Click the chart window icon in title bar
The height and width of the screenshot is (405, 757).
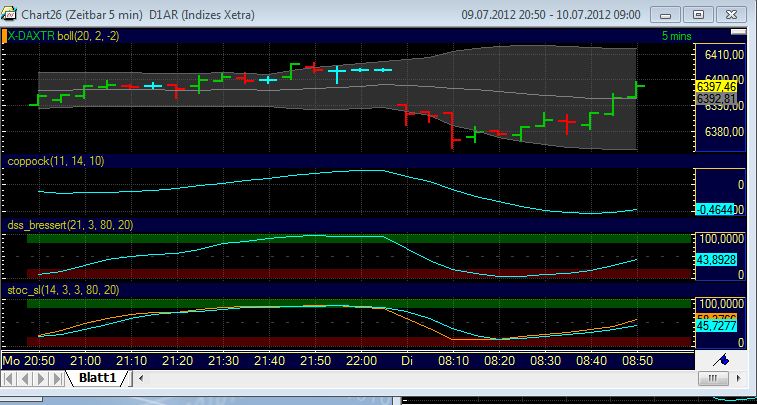[8, 14]
